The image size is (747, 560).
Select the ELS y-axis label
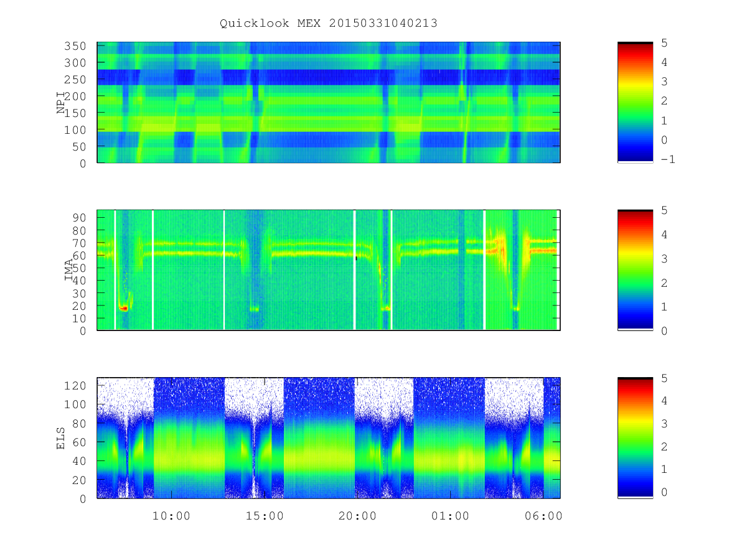pyautogui.click(x=61, y=438)
